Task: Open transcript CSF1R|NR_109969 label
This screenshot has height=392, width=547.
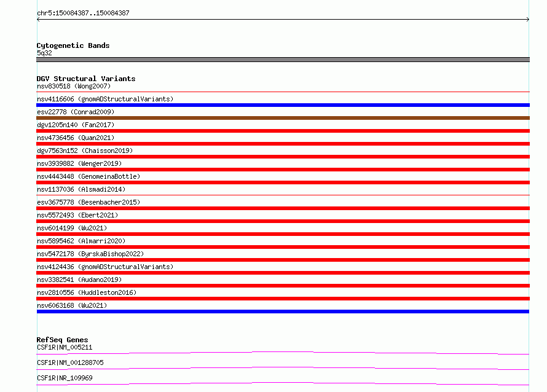Action: tap(65, 378)
